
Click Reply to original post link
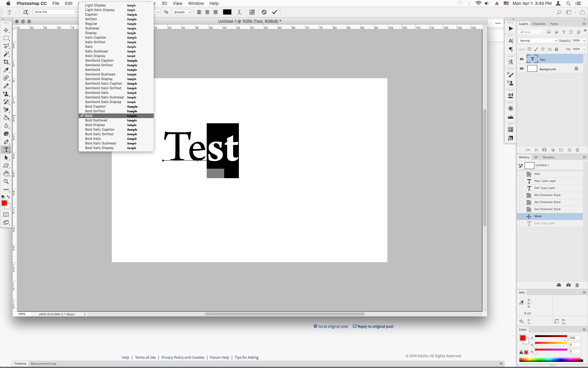pyautogui.click(x=375, y=326)
